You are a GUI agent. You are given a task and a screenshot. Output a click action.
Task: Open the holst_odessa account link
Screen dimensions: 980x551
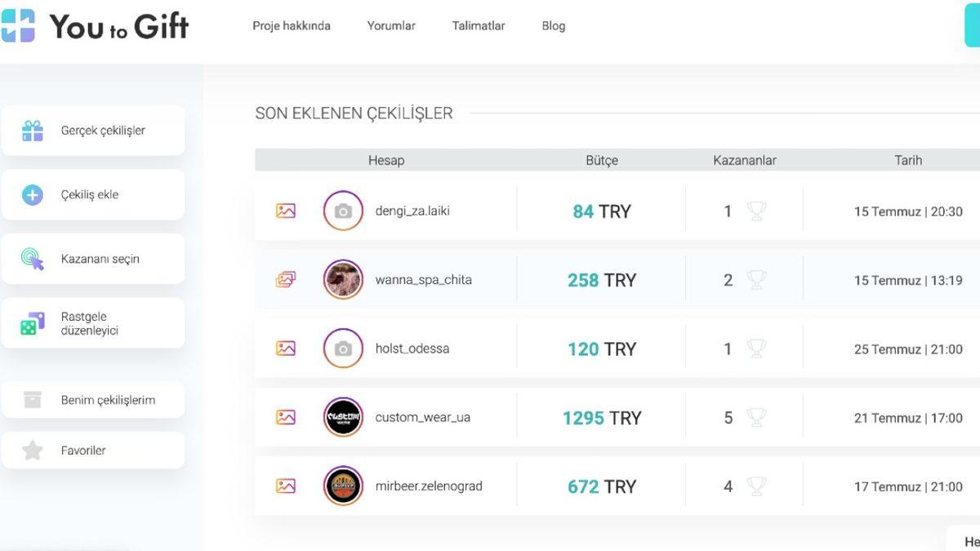[412, 349]
